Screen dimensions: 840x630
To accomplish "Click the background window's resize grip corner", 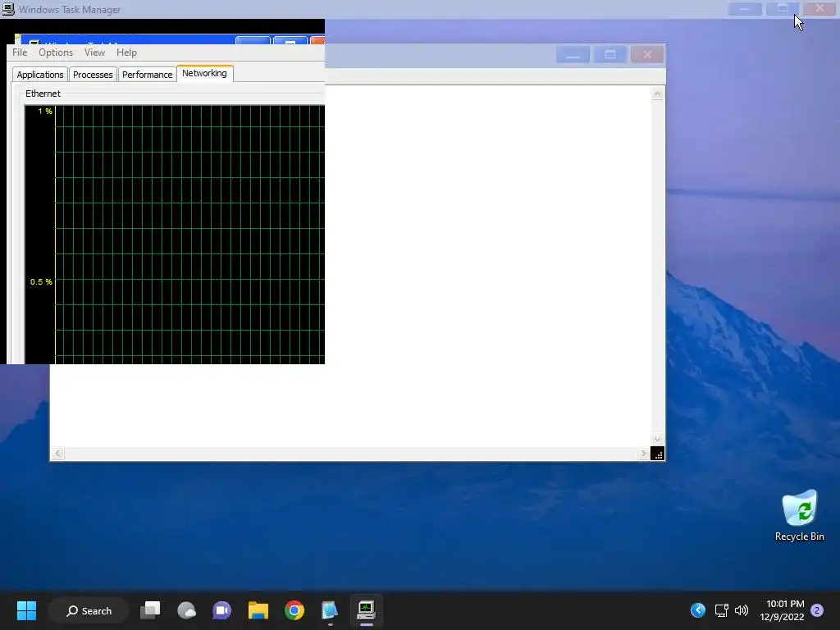I will (x=658, y=454).
